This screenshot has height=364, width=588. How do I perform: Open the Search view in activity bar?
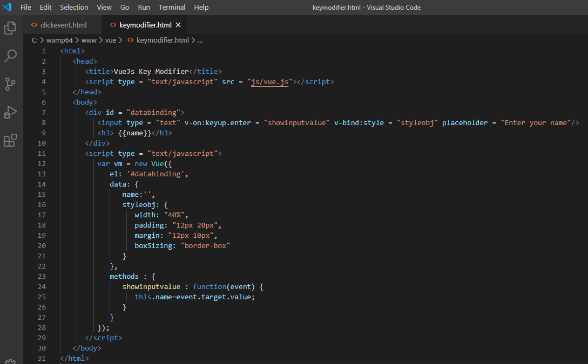pos(10,56)
